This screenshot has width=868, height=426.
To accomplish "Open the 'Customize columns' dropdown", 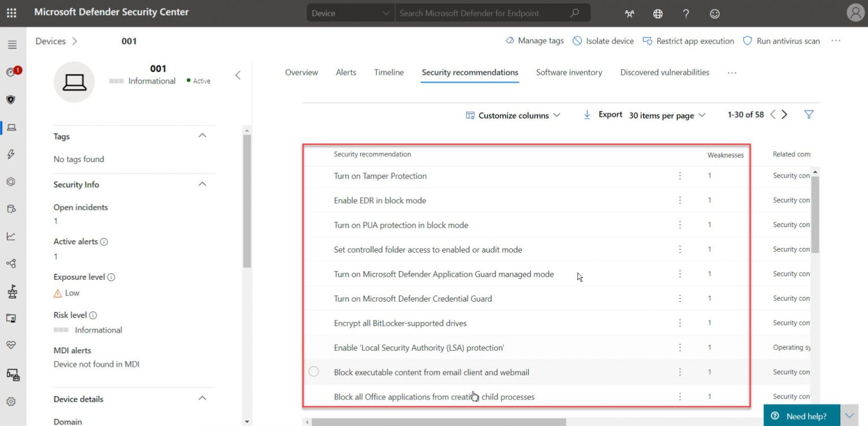I will click(x=513, y=115).
